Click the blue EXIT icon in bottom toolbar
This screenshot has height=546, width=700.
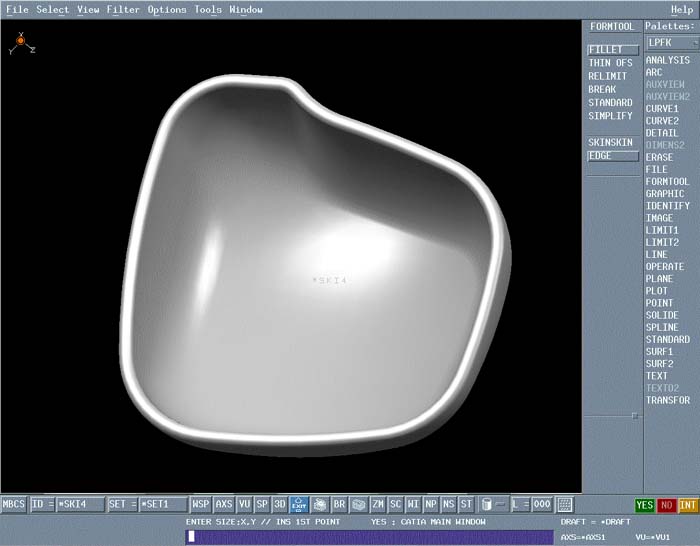click(x=299, y=505)
